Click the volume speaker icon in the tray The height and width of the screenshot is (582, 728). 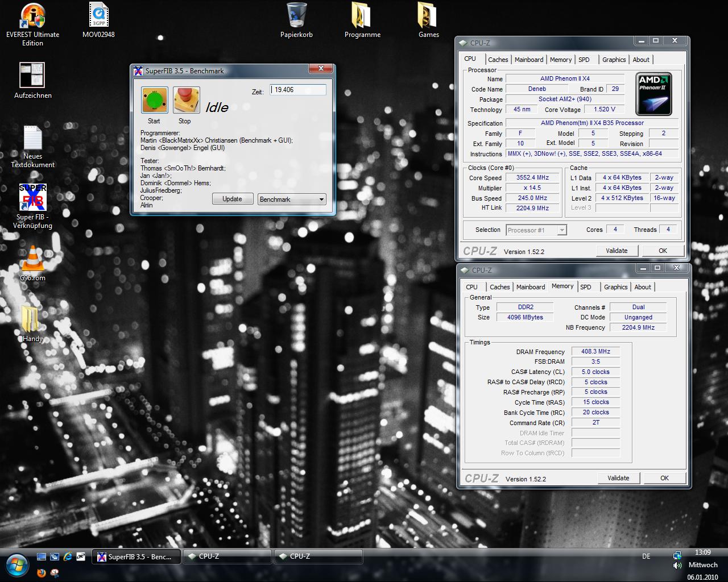[677, 566]
